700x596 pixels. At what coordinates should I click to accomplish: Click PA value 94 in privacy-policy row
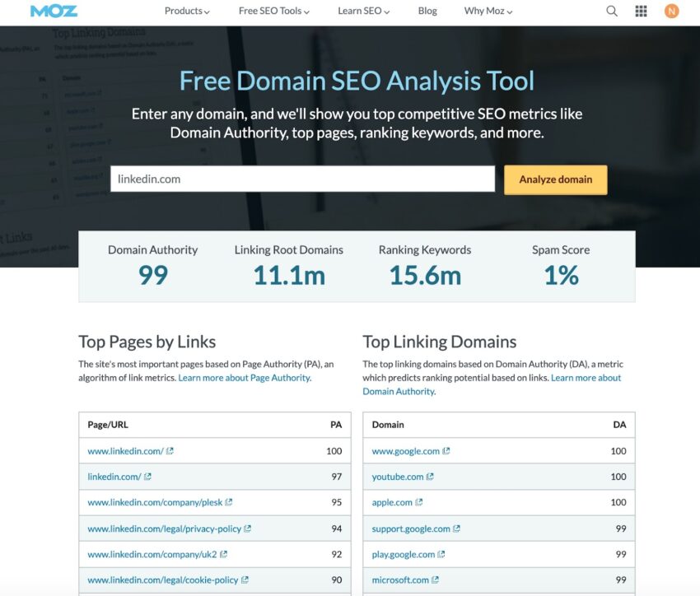click(x=337, y=528)
